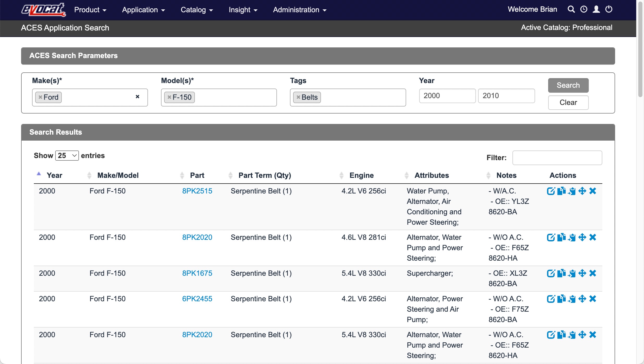
Task: Move the 5.4L V8 8PK2020 row
Action: [582, 335]
